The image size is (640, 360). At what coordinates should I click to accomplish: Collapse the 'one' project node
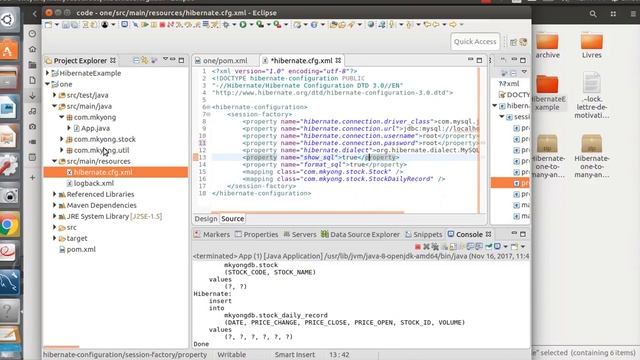click(47, 84)
